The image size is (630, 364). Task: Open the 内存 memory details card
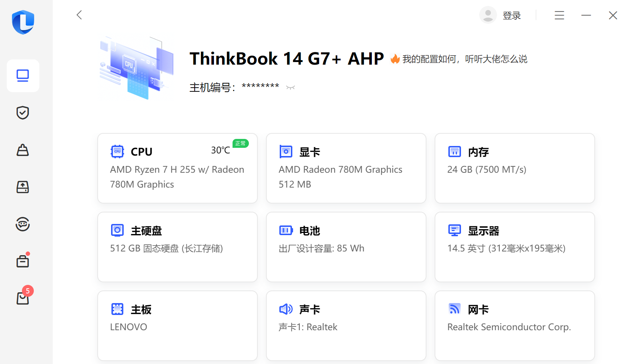[515, 168]
